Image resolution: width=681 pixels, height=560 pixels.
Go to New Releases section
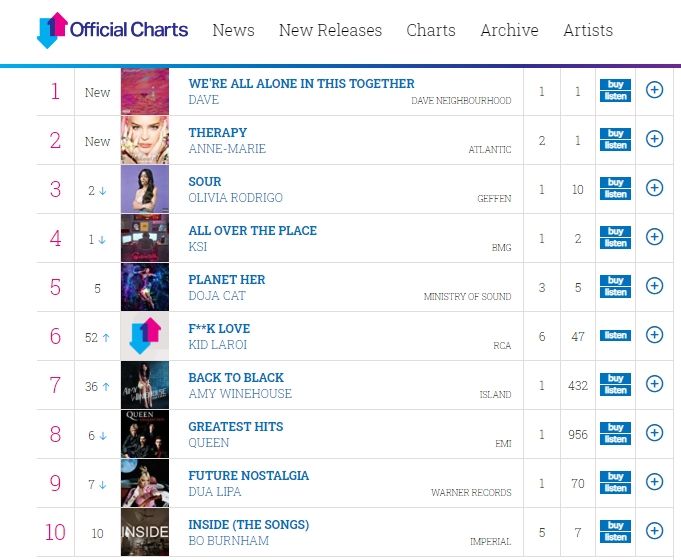330,30
